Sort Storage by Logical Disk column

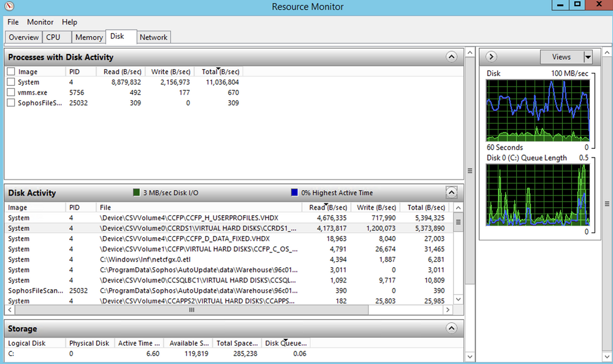35,343
